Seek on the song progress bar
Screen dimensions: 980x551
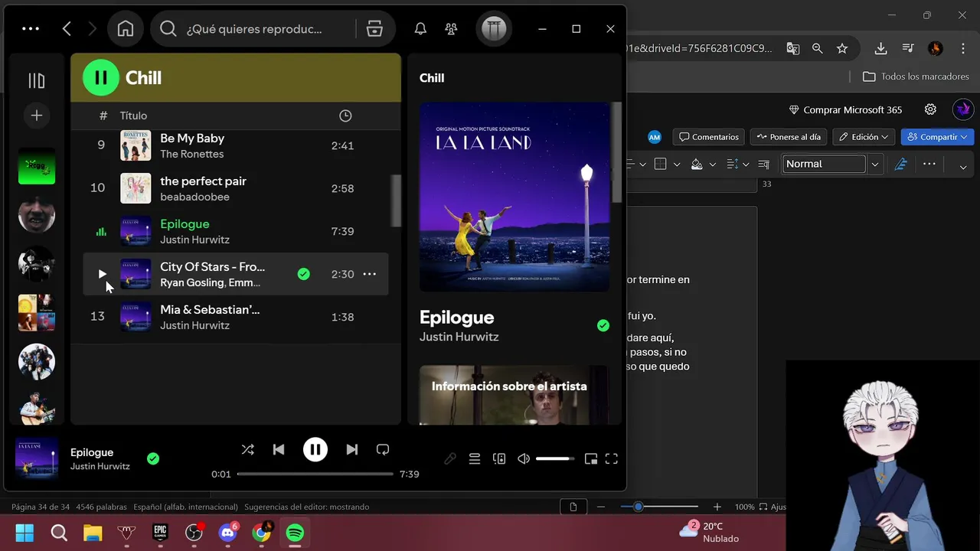point(315,474)
